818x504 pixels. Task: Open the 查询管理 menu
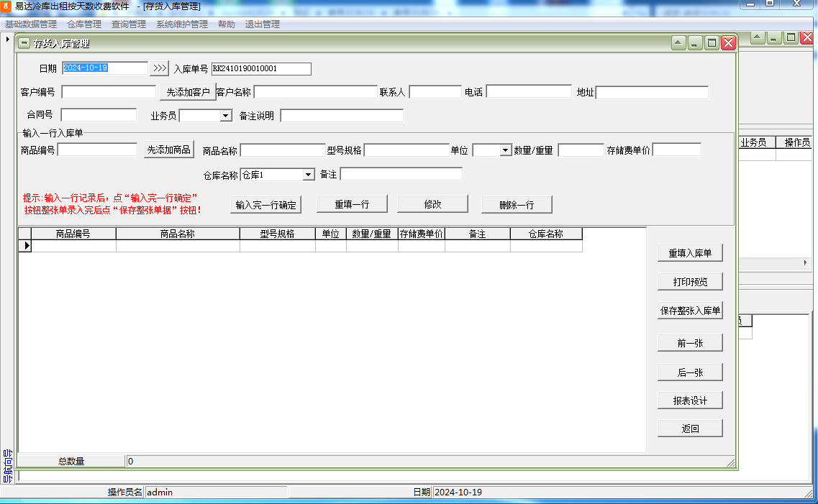128,24
